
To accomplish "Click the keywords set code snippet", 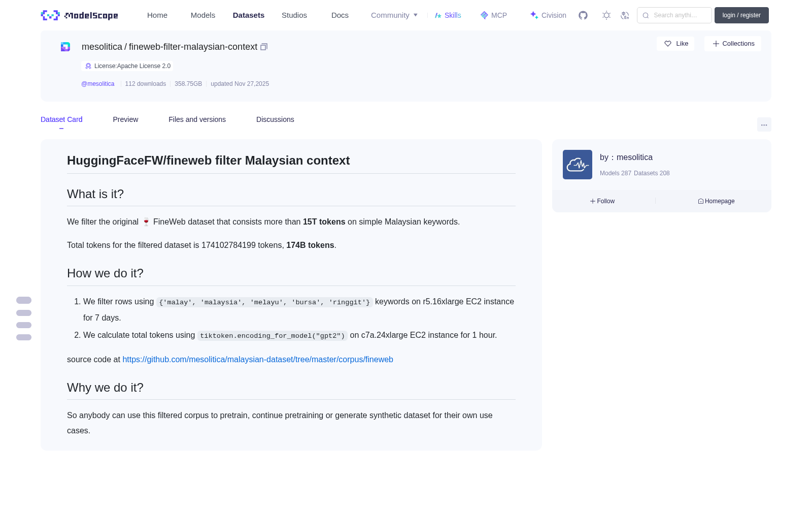I will click(264, 302).
